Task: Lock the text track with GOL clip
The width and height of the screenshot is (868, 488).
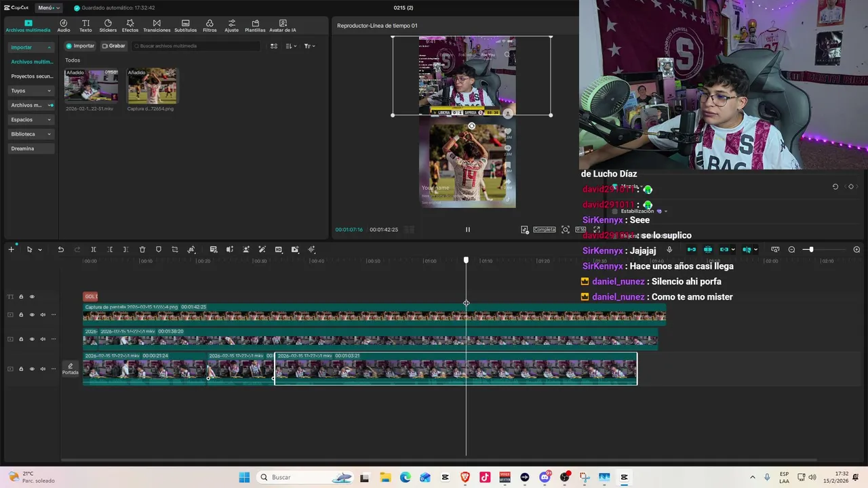Action: click(21, 296)
